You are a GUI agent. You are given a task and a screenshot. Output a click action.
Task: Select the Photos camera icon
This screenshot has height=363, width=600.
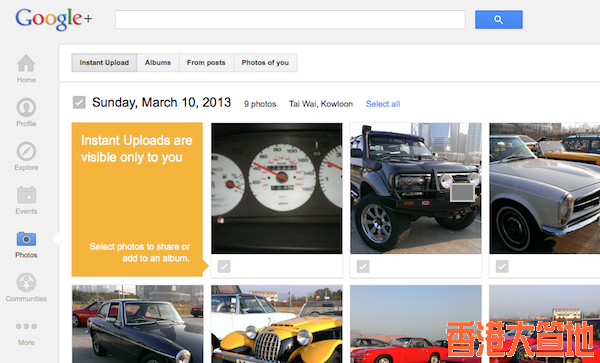pyautogui.click(x=26, y=239)
